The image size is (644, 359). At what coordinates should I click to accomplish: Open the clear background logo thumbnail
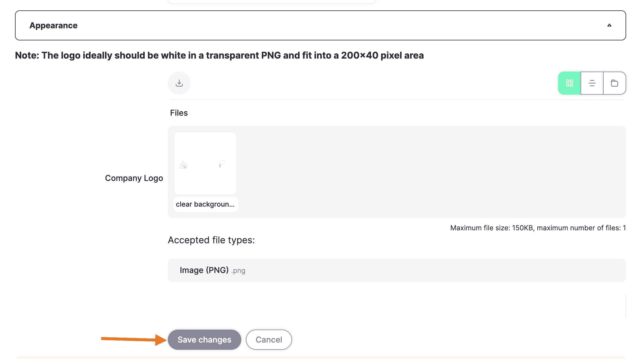pyautogui.click(x=205, y=163)
